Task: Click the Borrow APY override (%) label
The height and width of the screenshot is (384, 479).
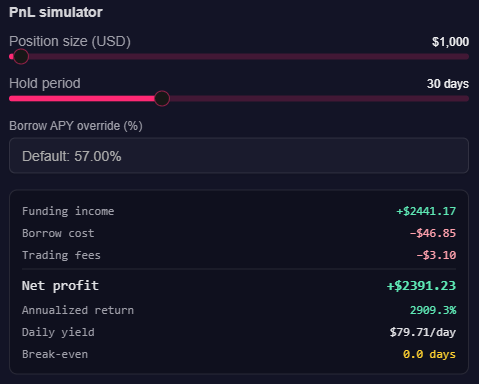Action: [76, 126]
